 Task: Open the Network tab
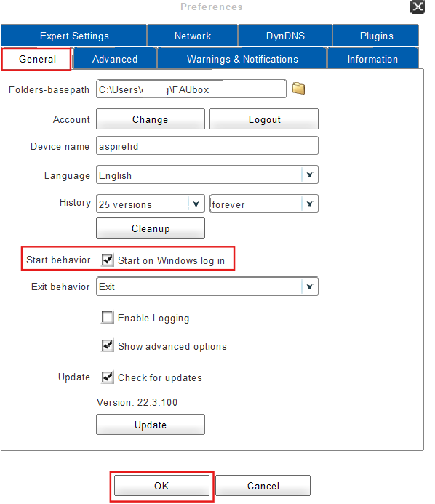(193, 36)
